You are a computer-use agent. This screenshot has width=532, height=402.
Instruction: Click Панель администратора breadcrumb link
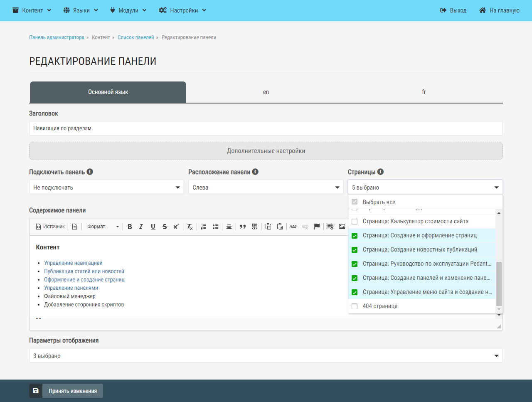tap(57, 37)
